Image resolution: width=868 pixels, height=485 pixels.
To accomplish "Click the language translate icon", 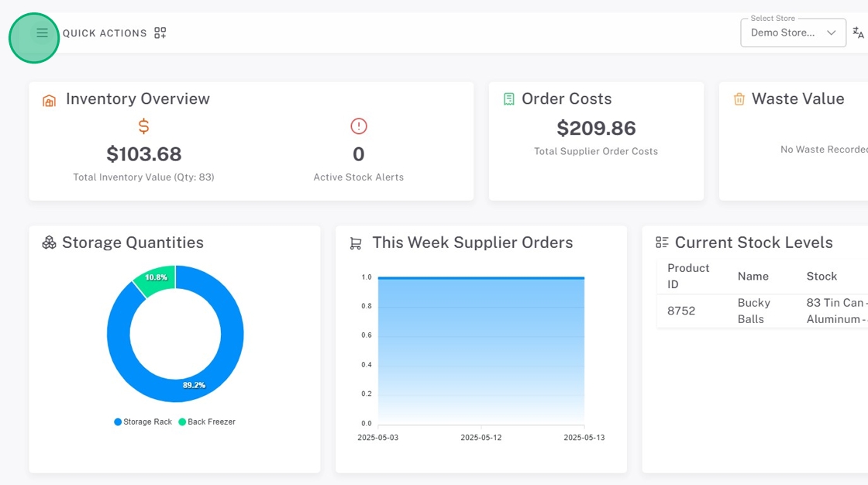I will click(x=858, y=33).
